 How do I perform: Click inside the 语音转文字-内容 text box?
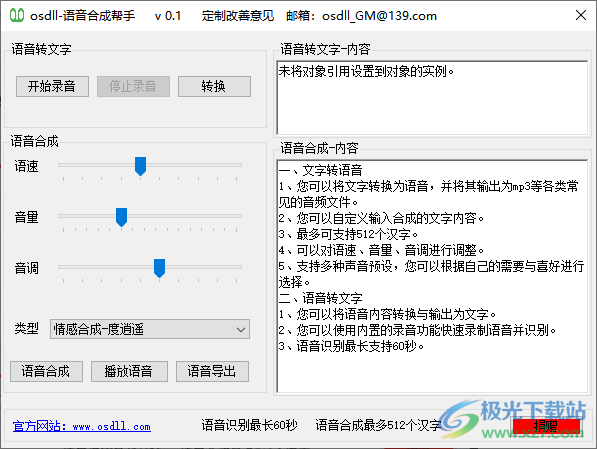[x=432, y=98]
